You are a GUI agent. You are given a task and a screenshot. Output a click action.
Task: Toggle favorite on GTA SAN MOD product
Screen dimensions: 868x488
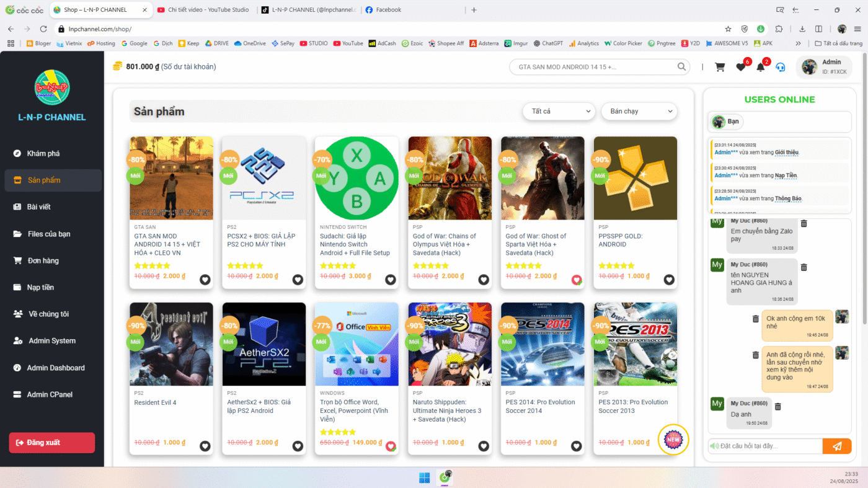pos(205,280)
